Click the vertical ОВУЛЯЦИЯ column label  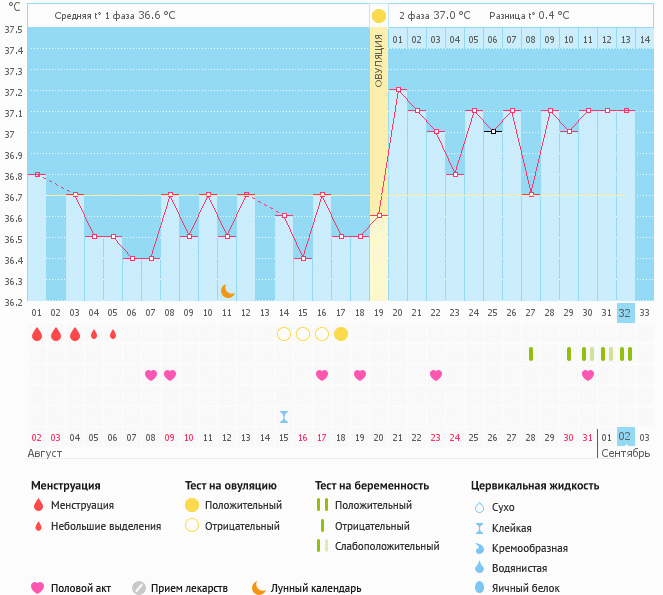(x=378, y=60)
